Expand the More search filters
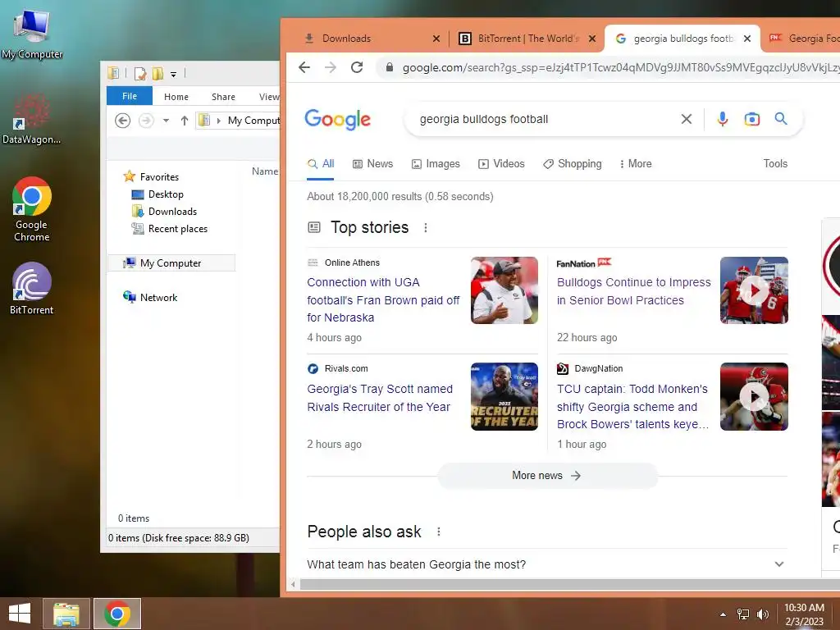This screenshot has height=630, width=840. click(x=636, y=164)
